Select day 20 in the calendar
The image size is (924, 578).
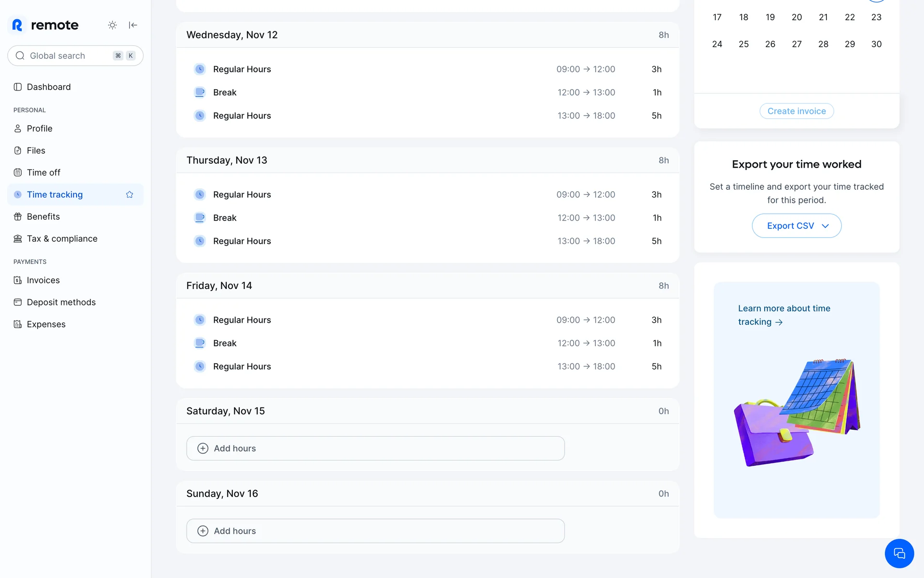click(x=796, y=17)
